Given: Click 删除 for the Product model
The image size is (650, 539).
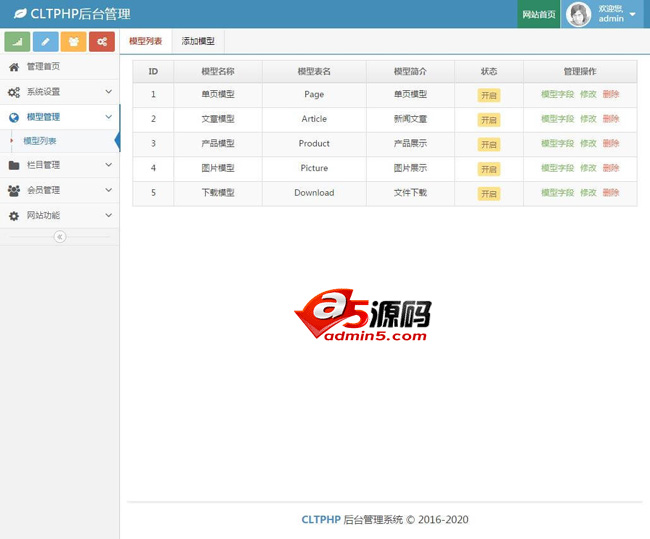Looking at the screenshot, I should [611, 143].
